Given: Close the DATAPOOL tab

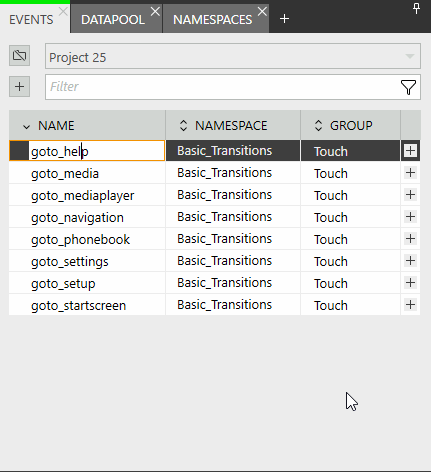Looking at the screenshot, I should tap(155, 12).
